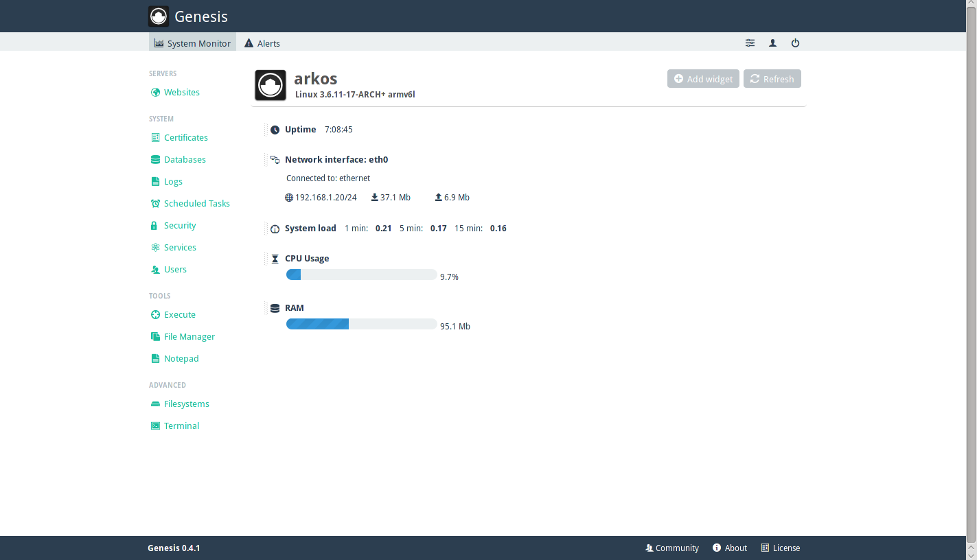The image size is (977, 560).
Task: Click the Databases stack icon in sidebar
Action: (x=156, y=160)
